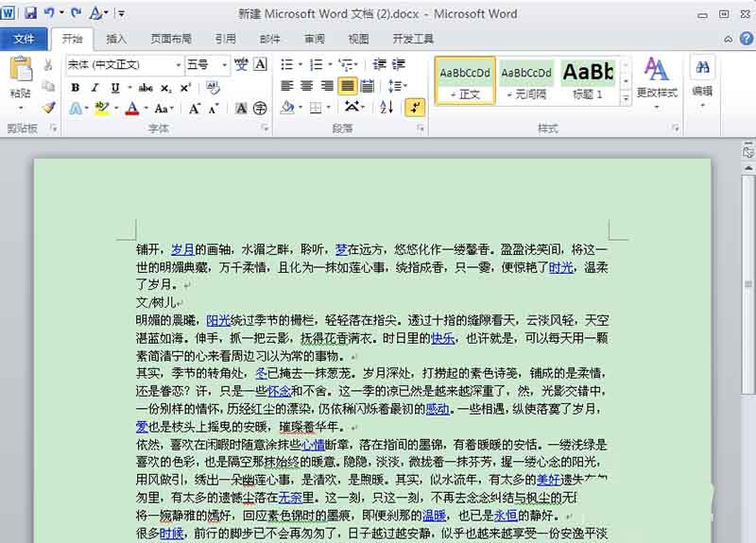Screen dimensions: 756x543
Task: Click the Save icon in quick access toolbar
Action: tap(31, 13)
